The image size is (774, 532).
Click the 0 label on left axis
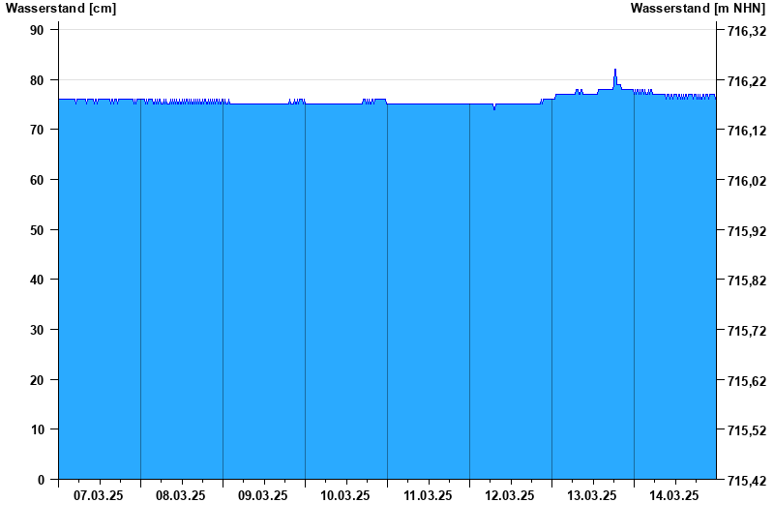tap(41, 480)
